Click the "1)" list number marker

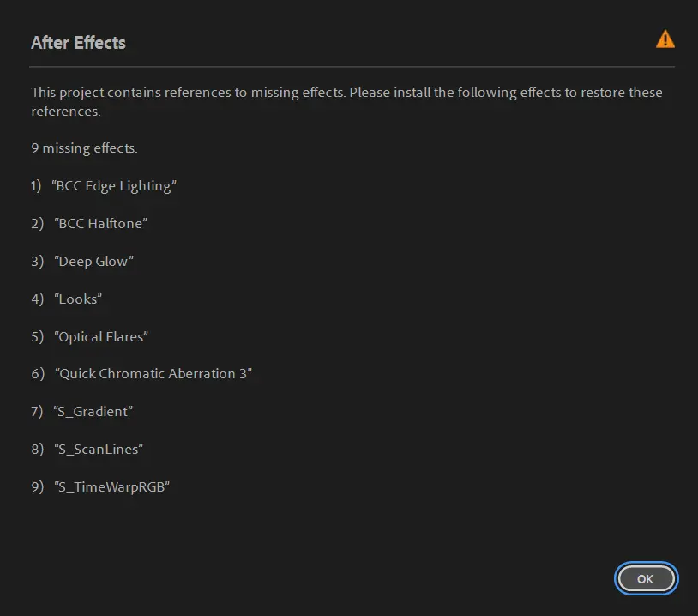coord(36,186)
